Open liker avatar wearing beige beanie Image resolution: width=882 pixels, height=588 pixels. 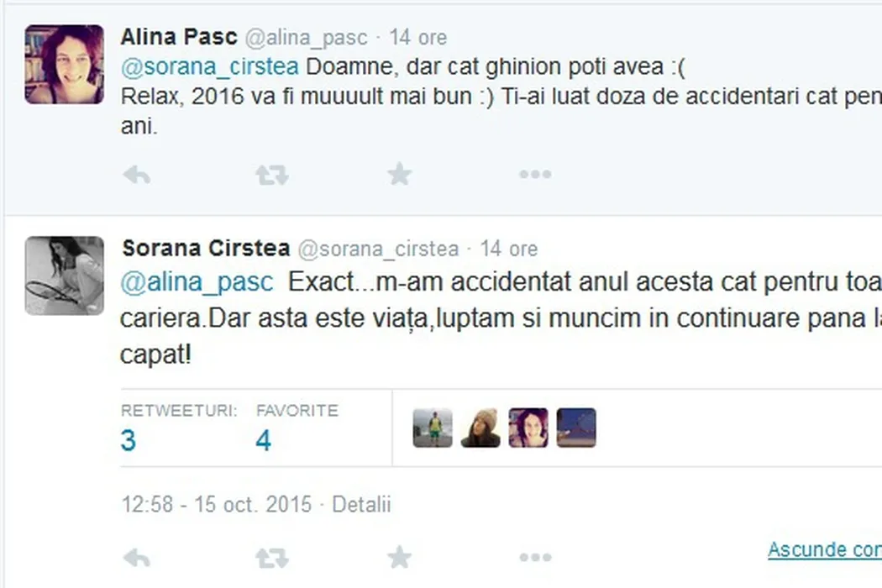pyautogui.click(x=480, y=428)
